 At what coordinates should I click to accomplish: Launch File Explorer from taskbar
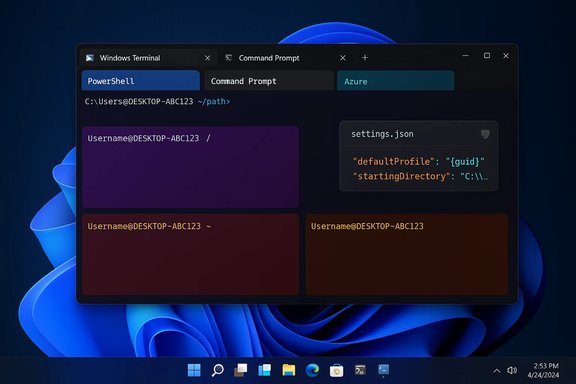289,370
